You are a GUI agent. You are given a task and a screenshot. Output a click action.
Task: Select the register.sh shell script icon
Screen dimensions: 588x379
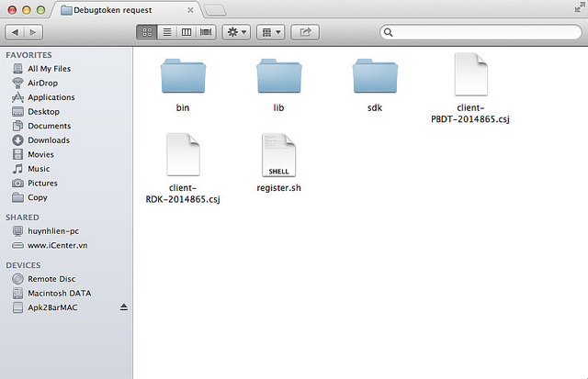click(x=279, y=155)
